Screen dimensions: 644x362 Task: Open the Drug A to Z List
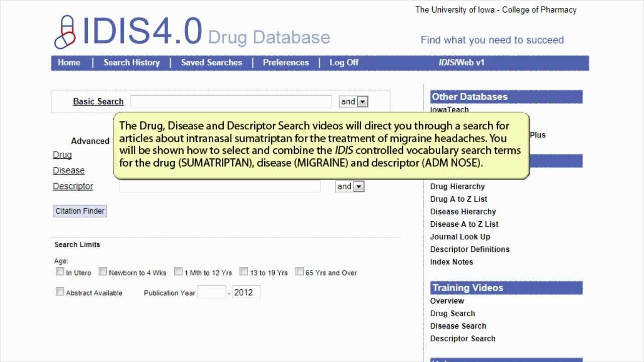458,199
